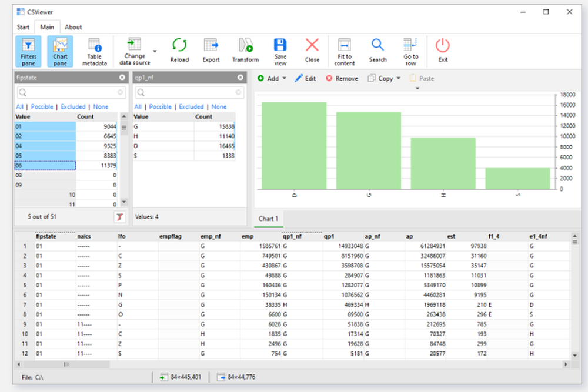Select qp1_nf value S row
588x392 pixels.
click(184, 156)
